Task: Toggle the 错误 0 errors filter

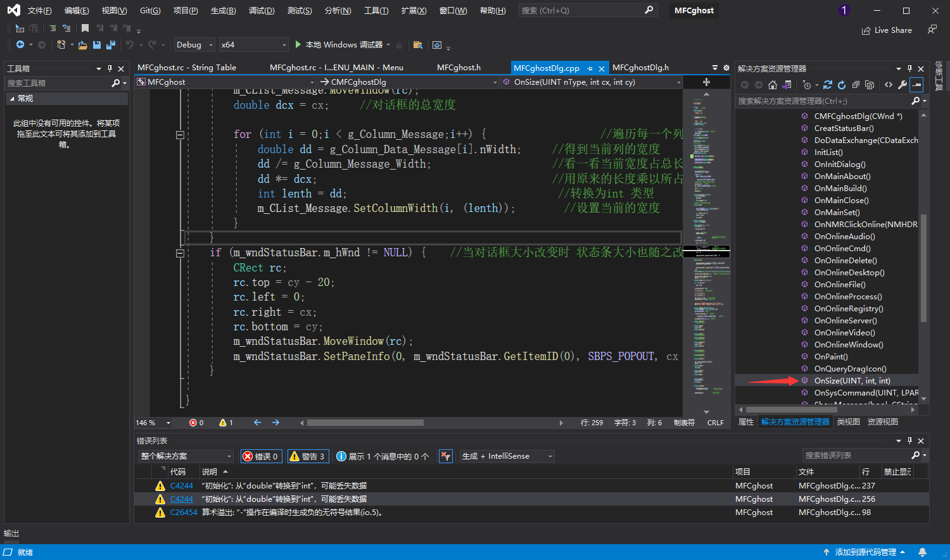Action: pyautogui.click(x=261, y=456)
